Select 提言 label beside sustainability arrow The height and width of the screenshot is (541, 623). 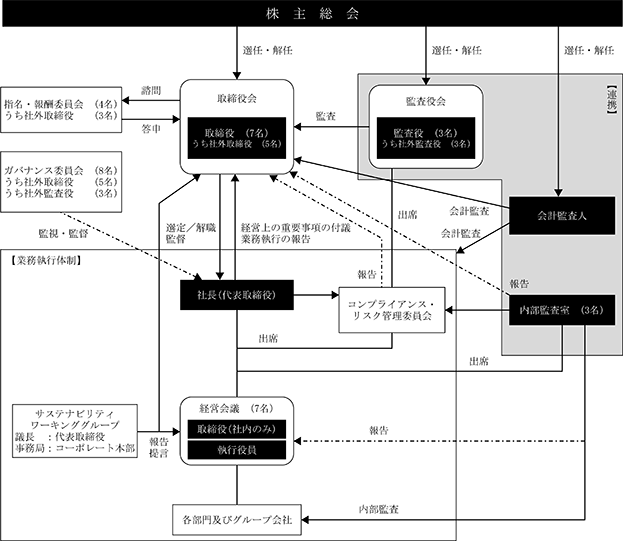(x=159, y=453)
